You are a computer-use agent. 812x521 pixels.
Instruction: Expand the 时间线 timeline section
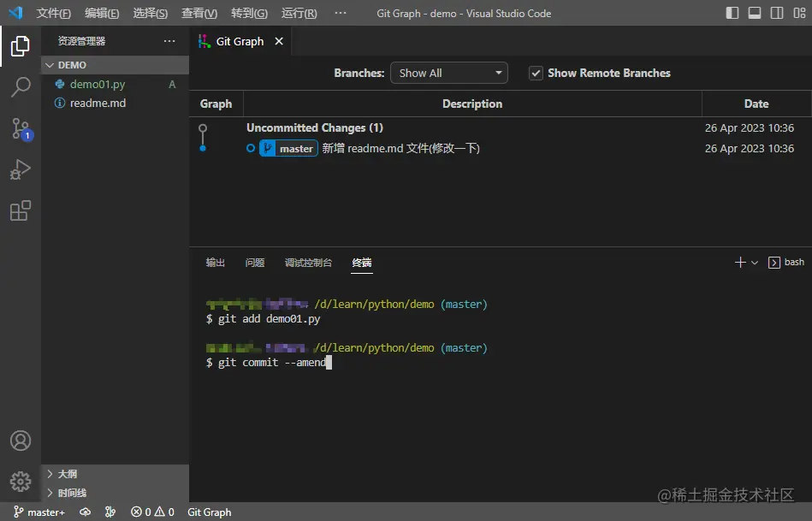tap(72, 493)
